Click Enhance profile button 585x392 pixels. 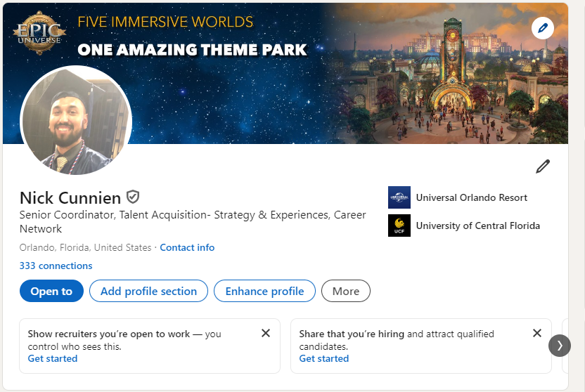pyautogui.click(x=264, y=291)
